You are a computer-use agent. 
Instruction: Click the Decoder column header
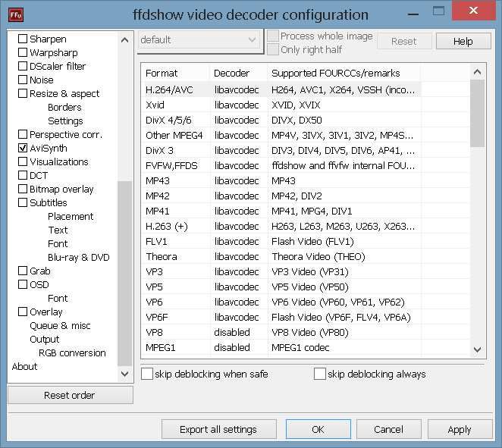click(x=239, y=73)
